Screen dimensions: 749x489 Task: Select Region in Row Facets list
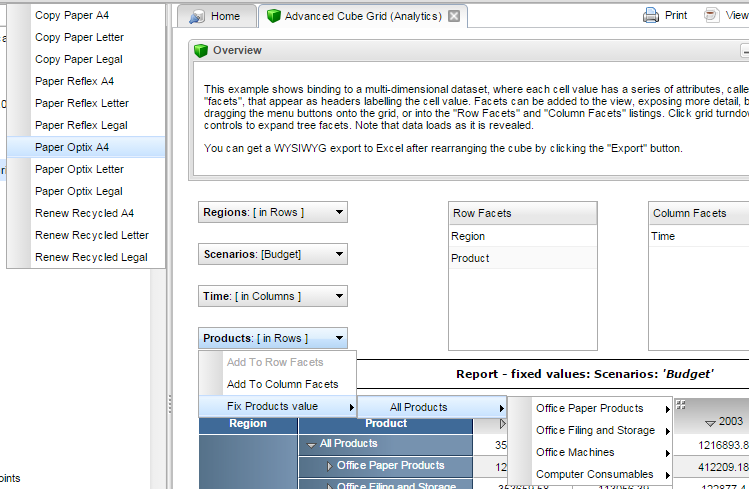[469, 236]
